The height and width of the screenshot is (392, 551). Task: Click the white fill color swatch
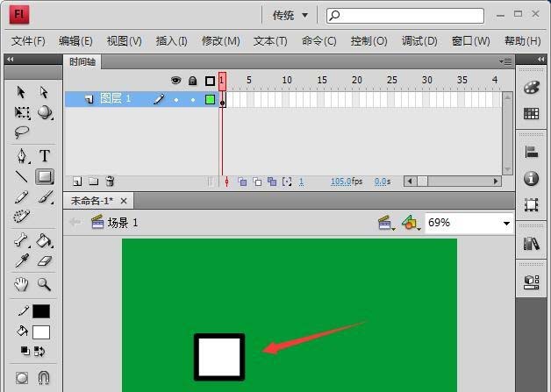click(41, 332)
